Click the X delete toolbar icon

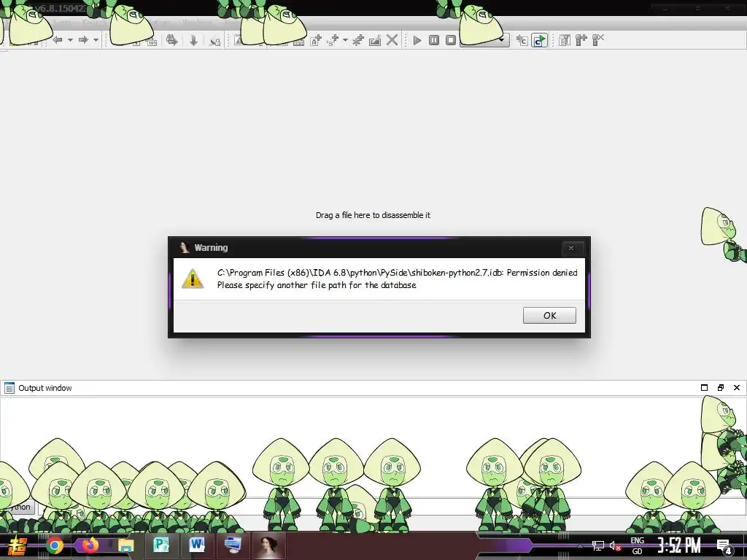tap(392, 40)
